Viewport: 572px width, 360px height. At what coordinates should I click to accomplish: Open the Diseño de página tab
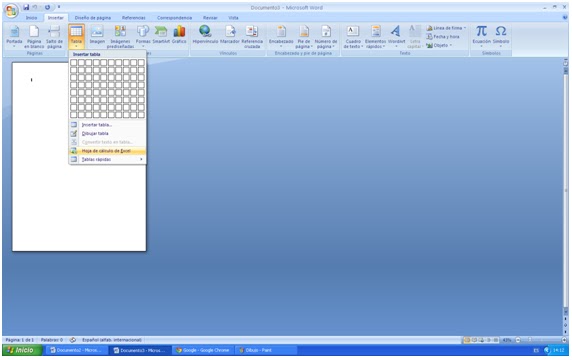click(93, 18)
